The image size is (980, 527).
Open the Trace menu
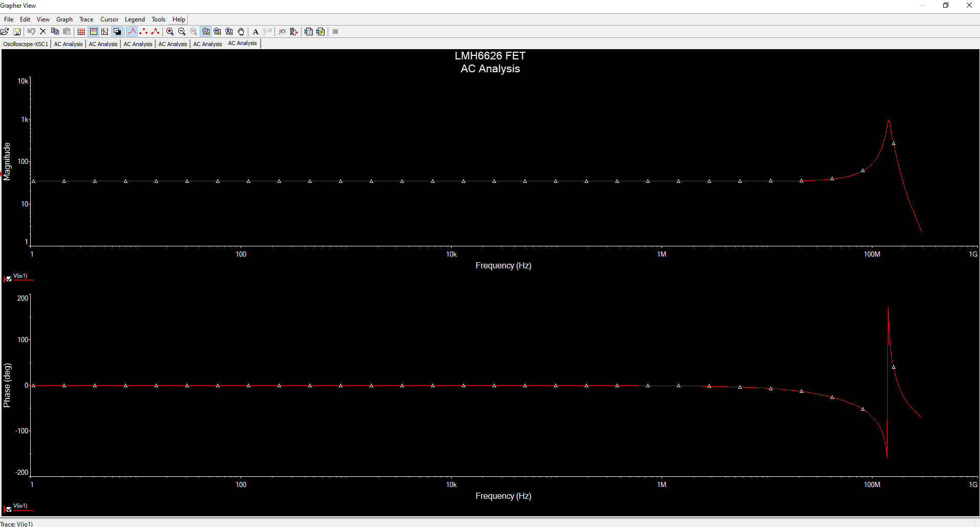tap(87, 19)
